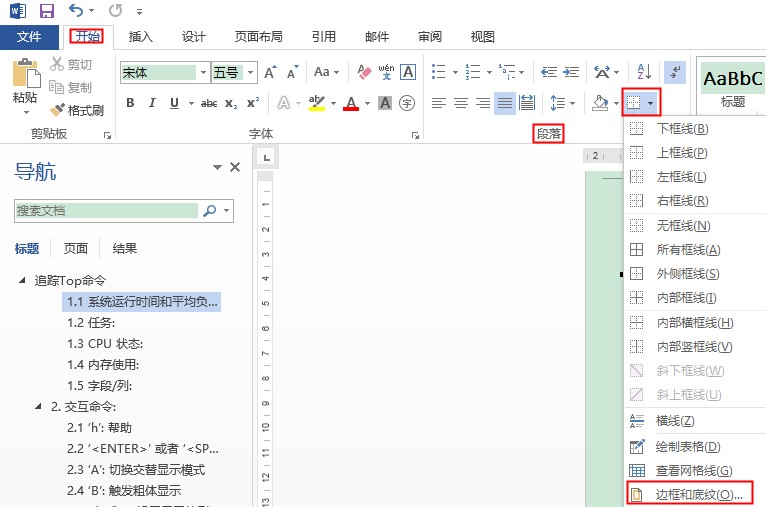Jump to heading 2.1 'h': 帮助
This screenshot has height=507, width=766.
click(x=100, y=428)
